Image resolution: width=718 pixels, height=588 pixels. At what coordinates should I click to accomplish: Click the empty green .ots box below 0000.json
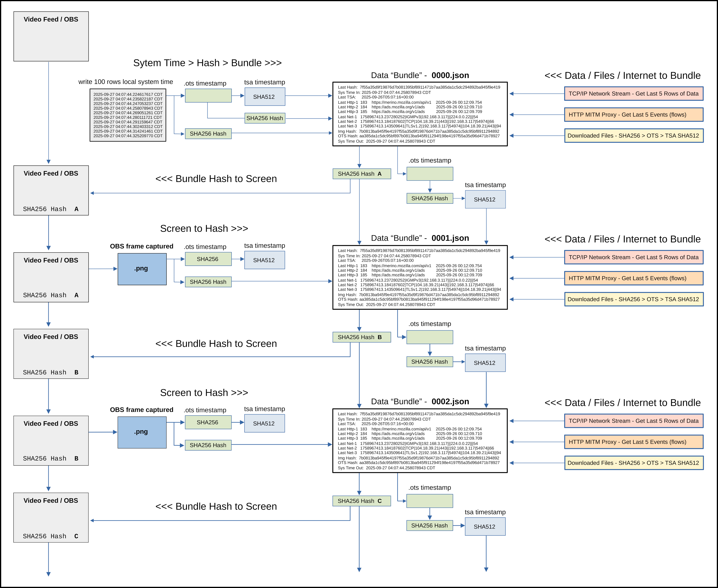(429, 174)
